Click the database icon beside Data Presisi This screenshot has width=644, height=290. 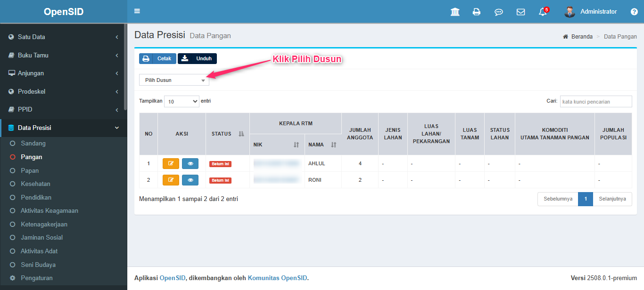tap(11, 128)
